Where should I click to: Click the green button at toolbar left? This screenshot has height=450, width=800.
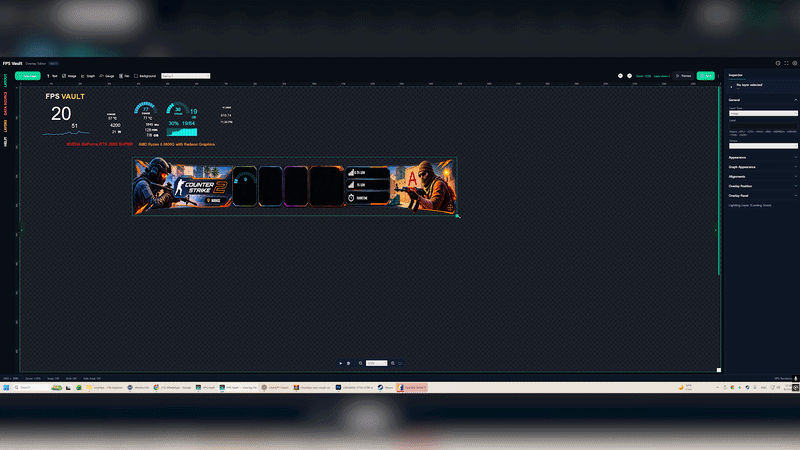[28, 76]
